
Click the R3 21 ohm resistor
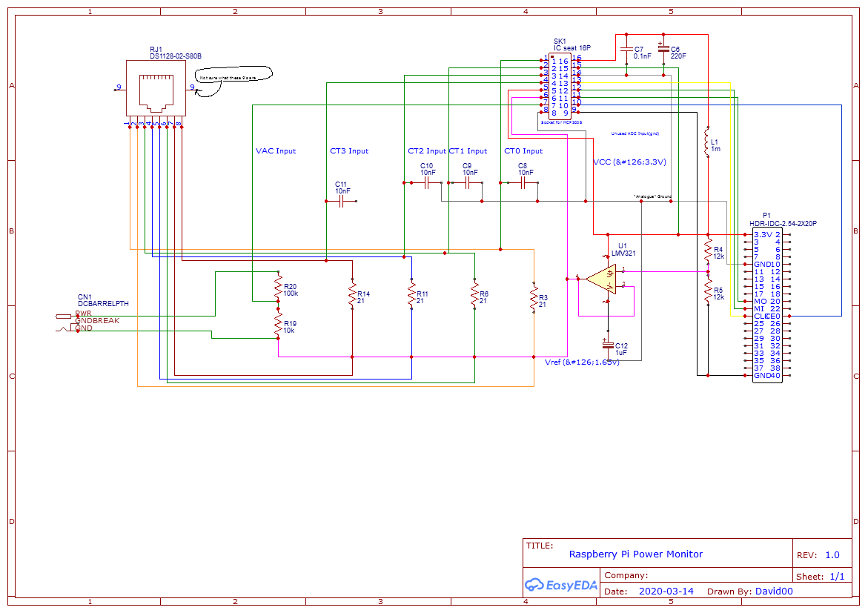coord(533,297)
